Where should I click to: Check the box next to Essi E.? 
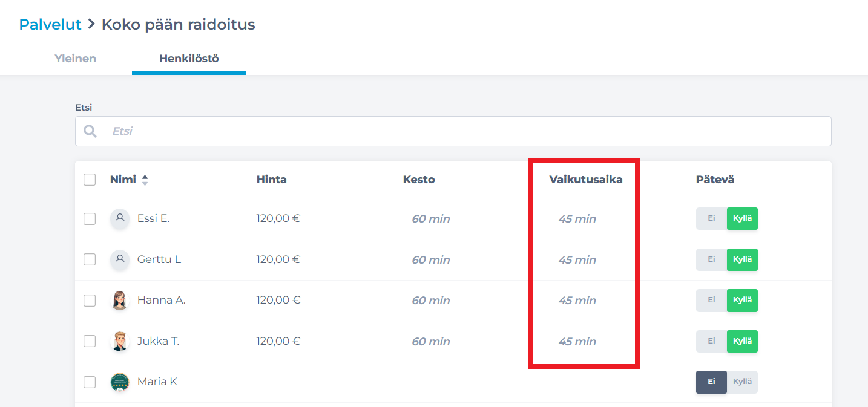[x=90, y=219]
